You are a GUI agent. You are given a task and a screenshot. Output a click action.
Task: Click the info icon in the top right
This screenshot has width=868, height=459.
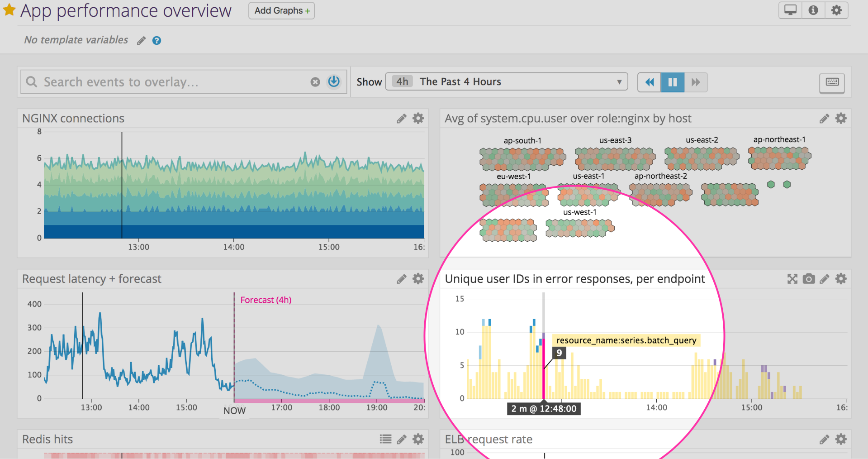click(813, 10)
